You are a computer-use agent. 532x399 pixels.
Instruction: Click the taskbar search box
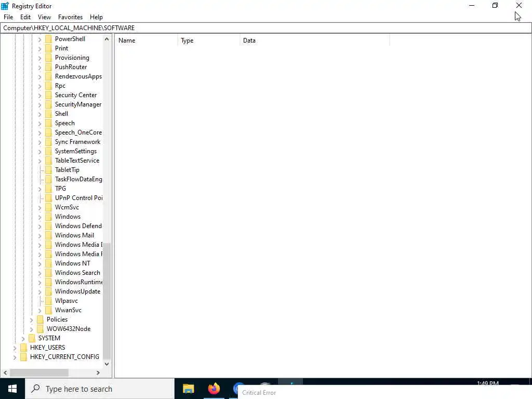[x=100, y=389]
